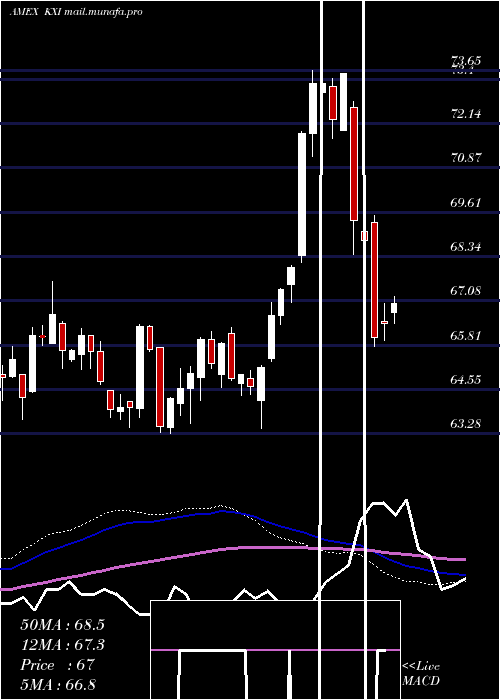Viewport: 500px width, 700px height.
Task: Click the Price : 67 readout
Action: (57, 665)
